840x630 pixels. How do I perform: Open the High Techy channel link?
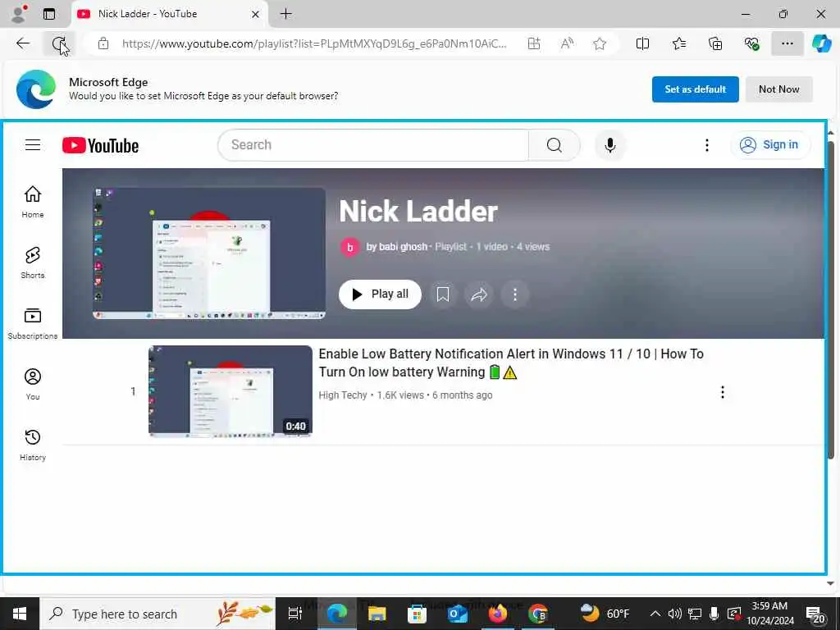(x=343, y=395)
